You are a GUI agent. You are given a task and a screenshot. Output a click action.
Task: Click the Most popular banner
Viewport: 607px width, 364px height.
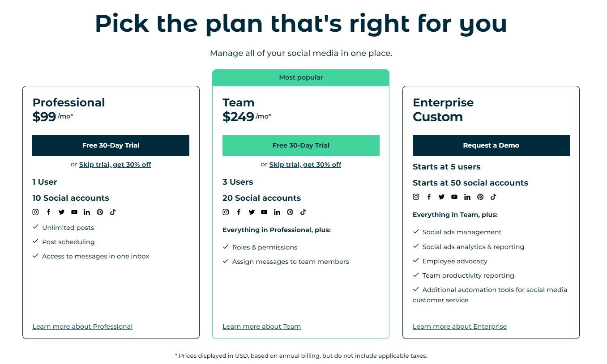tap(301, 77)
